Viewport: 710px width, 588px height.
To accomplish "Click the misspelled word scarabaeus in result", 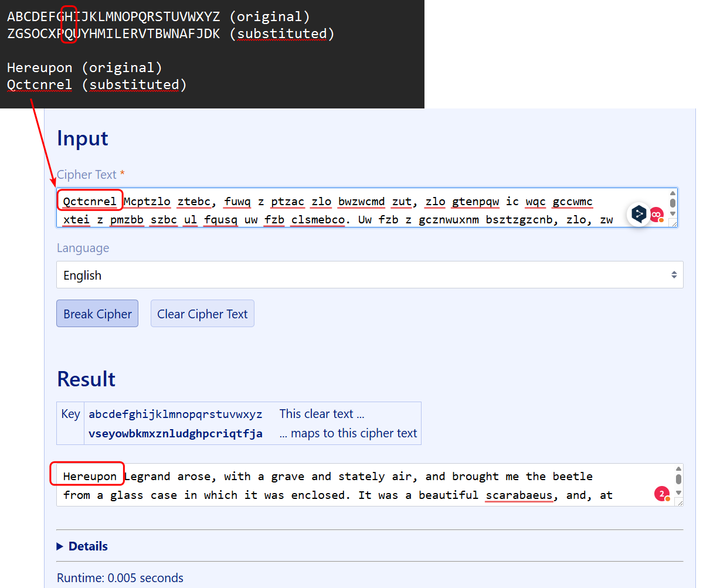I will click(x=519, y=495).
